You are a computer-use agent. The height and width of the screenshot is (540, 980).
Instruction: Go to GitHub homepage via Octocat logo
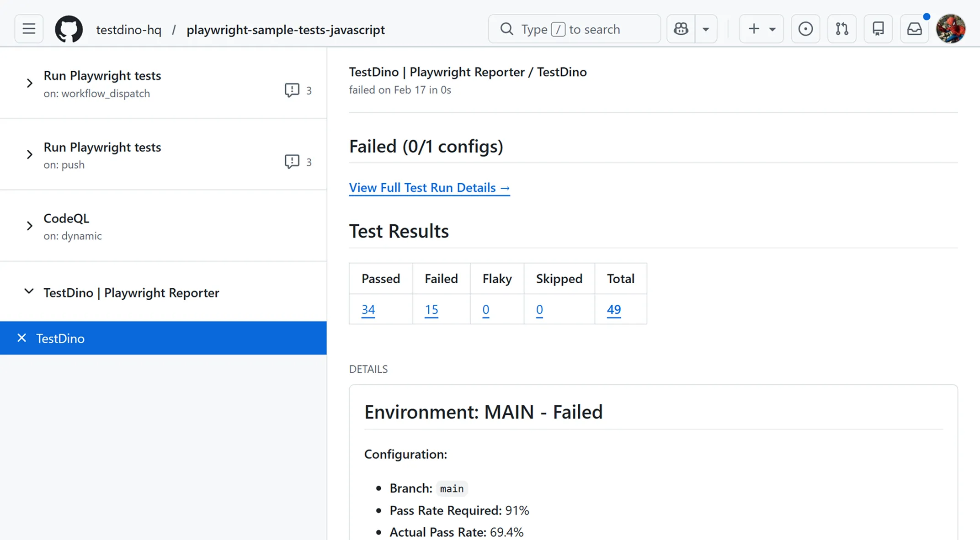[69, 29]
